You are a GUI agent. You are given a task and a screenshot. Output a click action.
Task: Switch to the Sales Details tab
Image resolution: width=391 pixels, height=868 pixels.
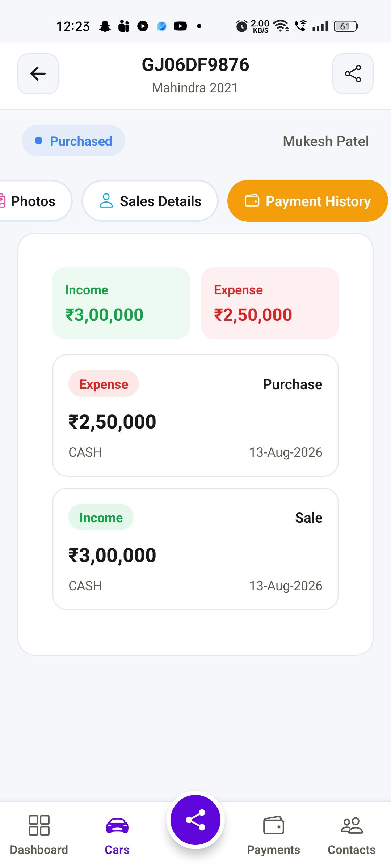150,201
